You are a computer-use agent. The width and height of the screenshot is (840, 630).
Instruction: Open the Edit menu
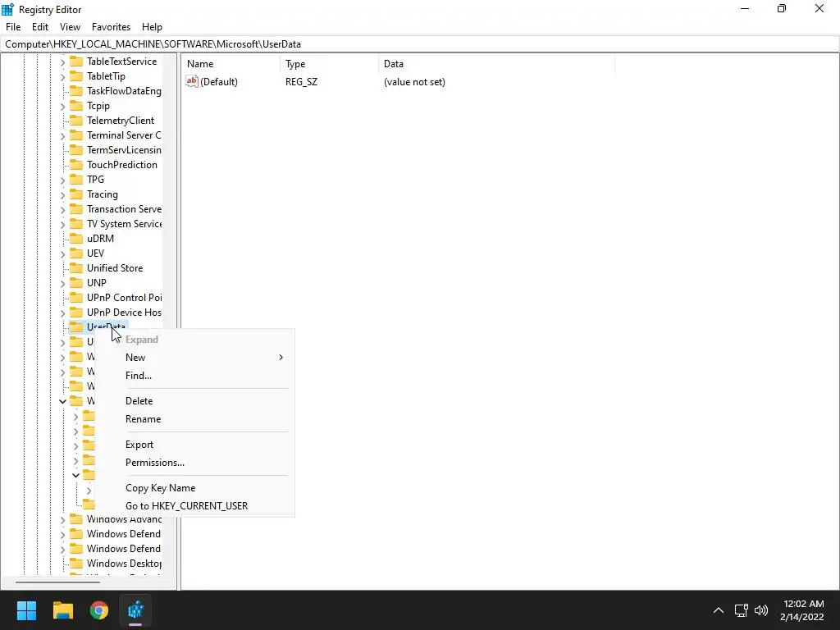coord(40,27)
